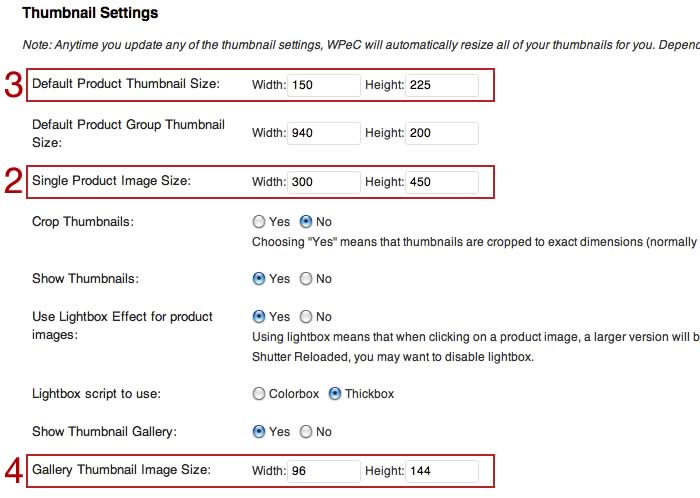Image resolution: width=700 pixels, height=498 pixels.
Task: Focus Product Group Thumbnail height field
Action: click(x=441, y=133)
